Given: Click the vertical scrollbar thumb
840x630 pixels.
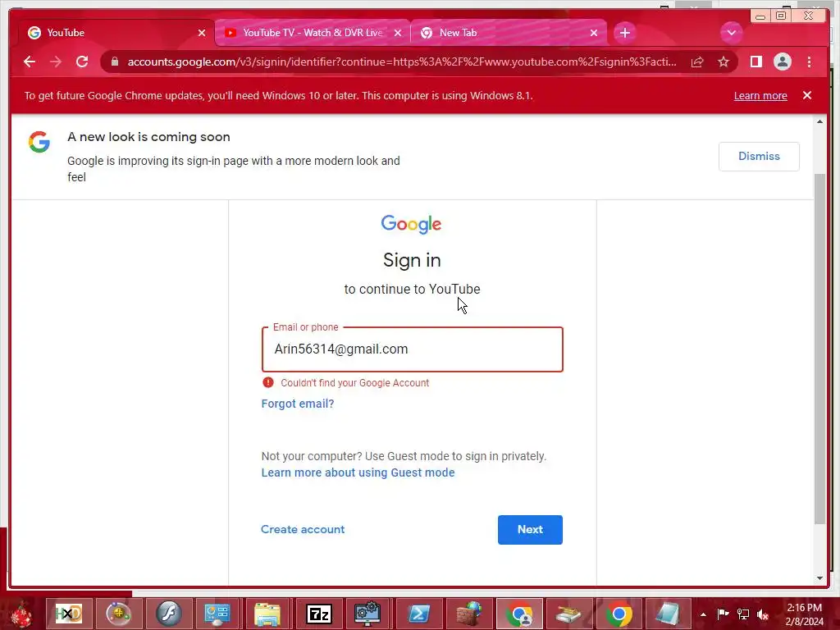Looking at the screenshot, I should click(819, 348).
